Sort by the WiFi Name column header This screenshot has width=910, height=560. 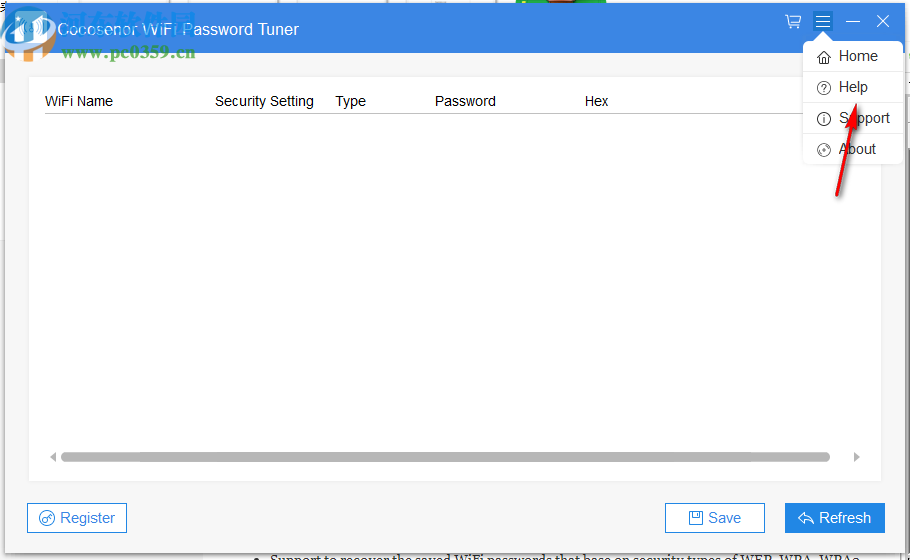pos(79,101)
